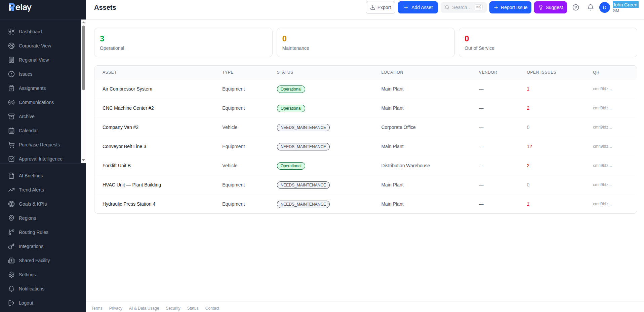The image size is (644, 312).
Task: Click the Purchase Requests cart icon
Action: click(x=11, y=145)
